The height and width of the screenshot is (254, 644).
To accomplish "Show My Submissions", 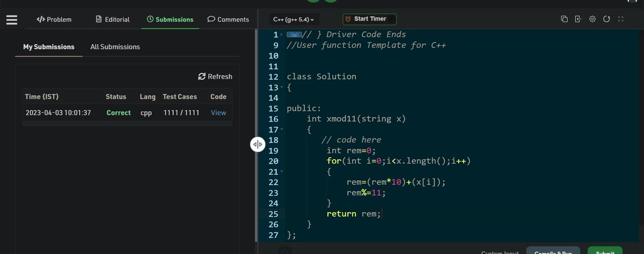I will (x=49, y=47).
